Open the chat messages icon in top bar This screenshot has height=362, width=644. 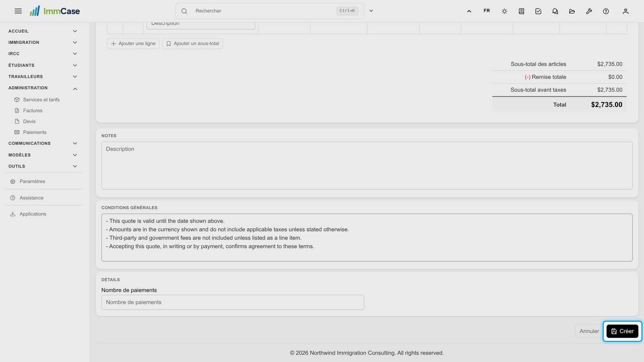click(555, 11)
